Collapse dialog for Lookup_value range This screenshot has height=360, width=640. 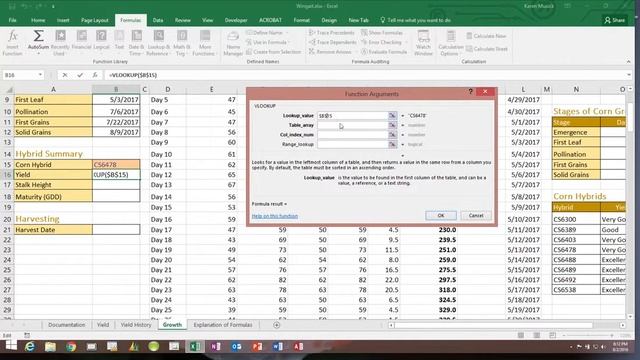click(392, 116)
